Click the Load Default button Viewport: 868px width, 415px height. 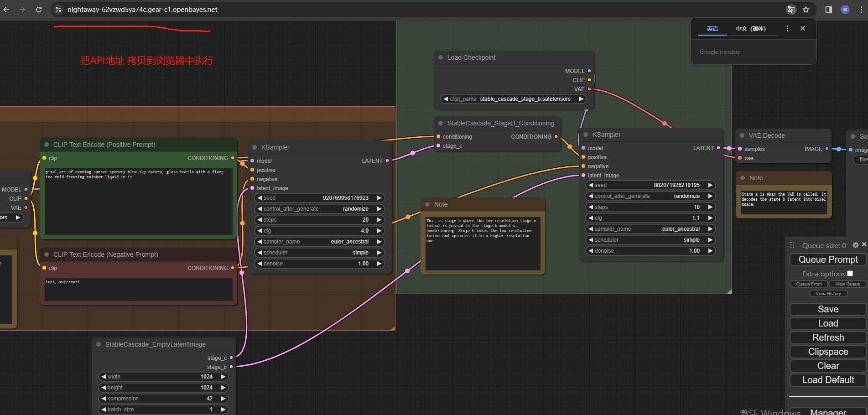point(828,380)
